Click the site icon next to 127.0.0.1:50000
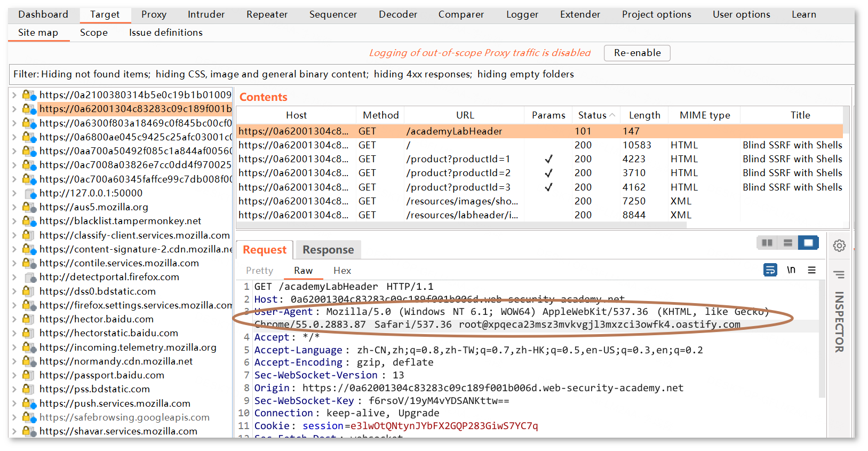The height and width of the screenshot is (451, 868). click(30, 193)
